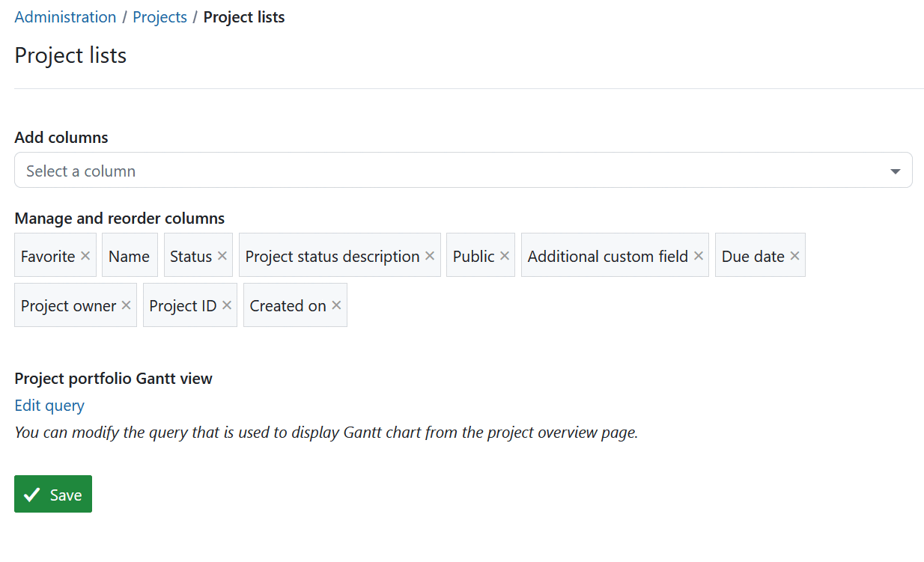Viewport: 924px width, 562px height.
Task: Save the project list settings
Action: tap(52, 494)
